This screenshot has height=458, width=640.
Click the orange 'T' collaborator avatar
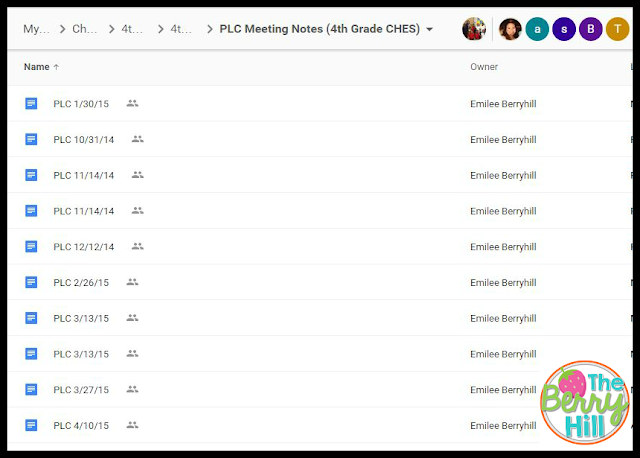click(x=618, y=29)
